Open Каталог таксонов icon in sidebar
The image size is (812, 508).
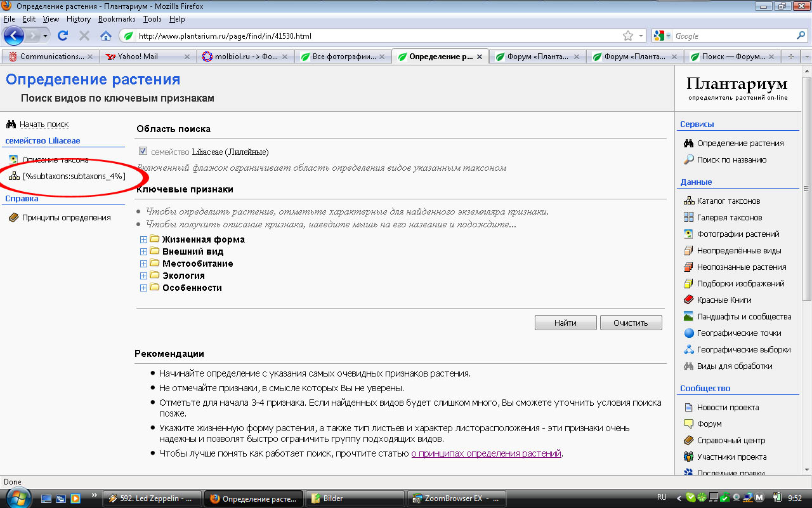point(688,201)
